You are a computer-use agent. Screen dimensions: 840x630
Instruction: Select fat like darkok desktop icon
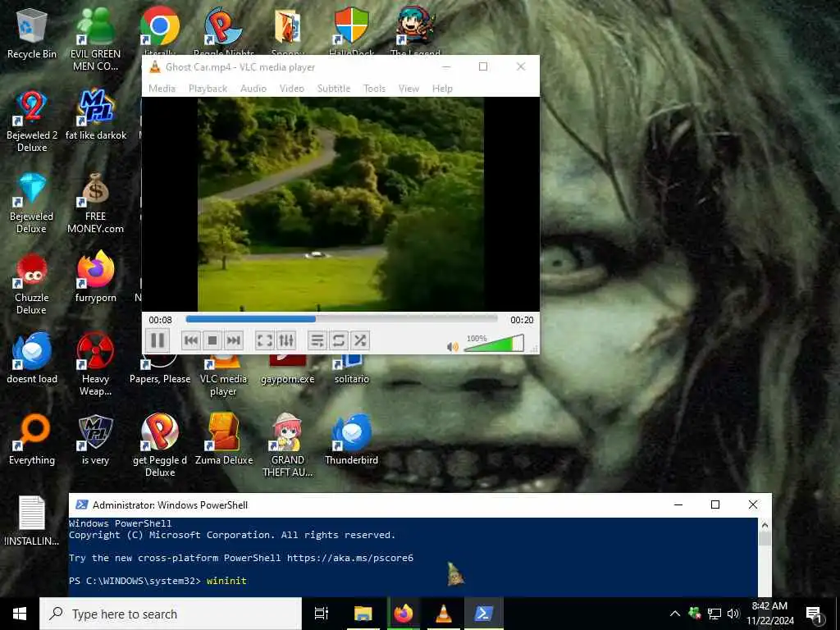(x=96, y=115)
